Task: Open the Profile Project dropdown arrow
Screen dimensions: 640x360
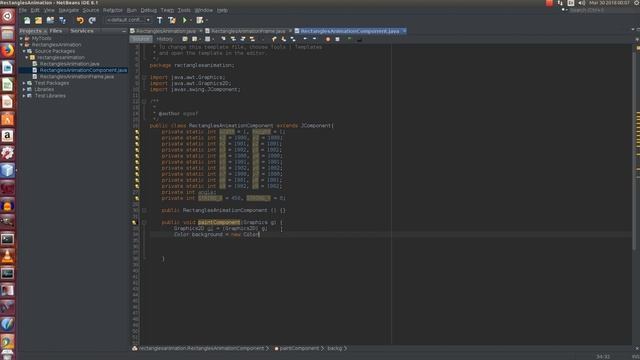Action: click(207, 20)
